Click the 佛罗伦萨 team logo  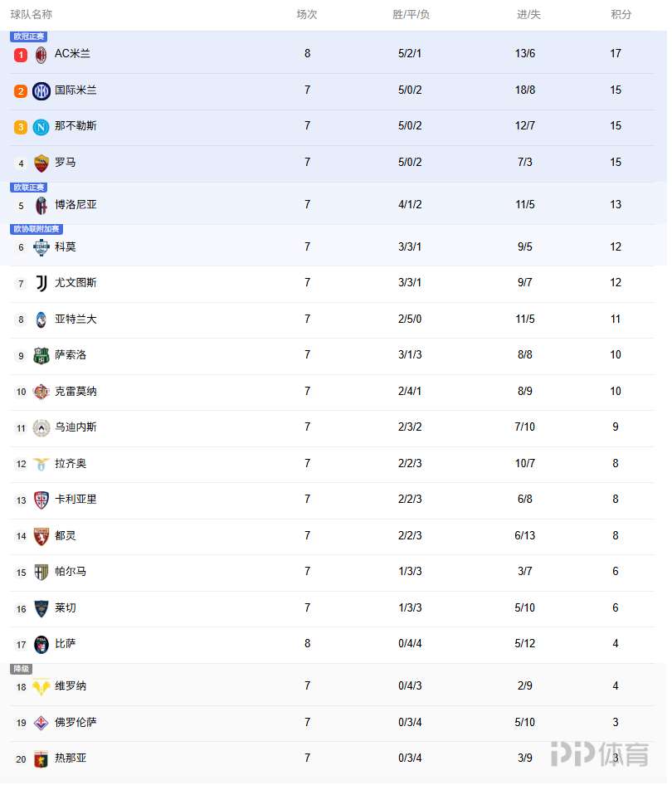point(41,723)
